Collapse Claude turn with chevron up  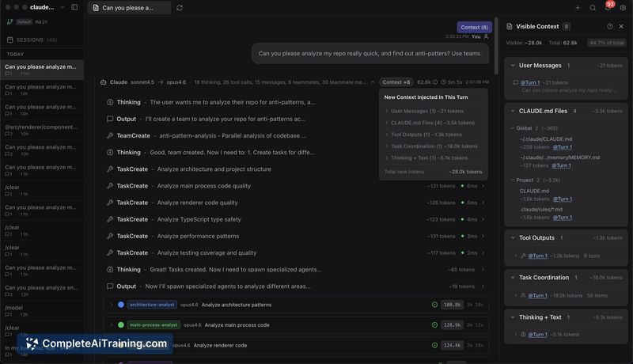[373, 82]
